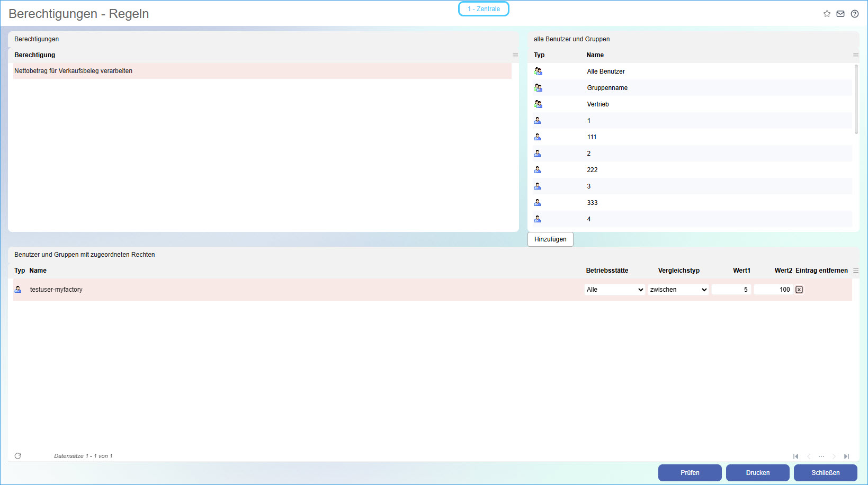The width and height of the screenshot is (868, 485).
Task: Click user icon next to name 111
Action: (538, 137)
